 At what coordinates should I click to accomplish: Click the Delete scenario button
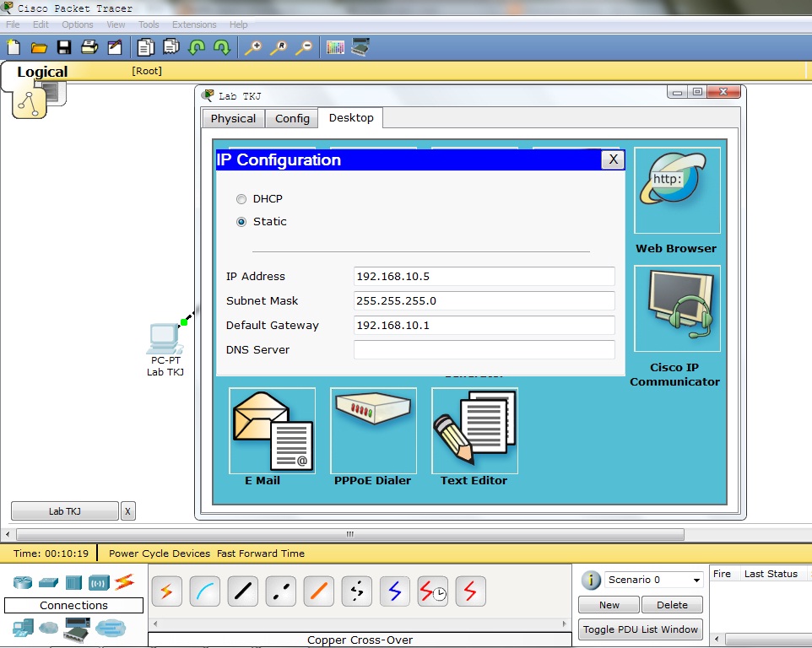coord(672,604)
